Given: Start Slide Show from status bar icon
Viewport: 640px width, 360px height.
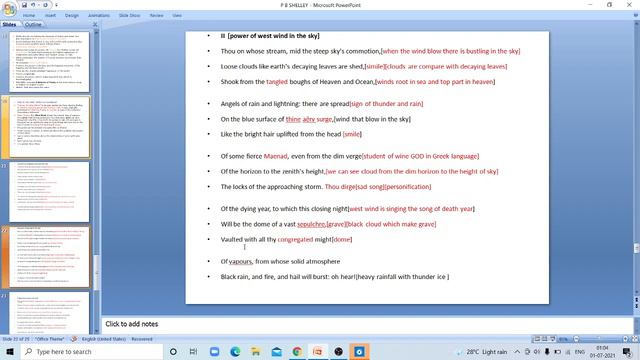Looking at the screenshot, I should [x=552, y=339].
